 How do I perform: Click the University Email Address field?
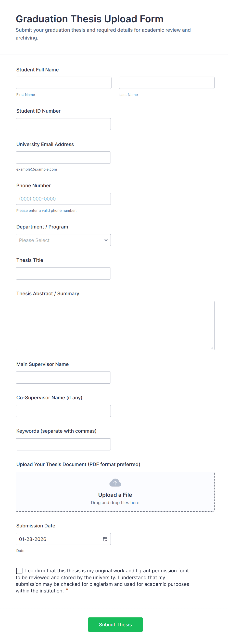click(x=63, y=157)
